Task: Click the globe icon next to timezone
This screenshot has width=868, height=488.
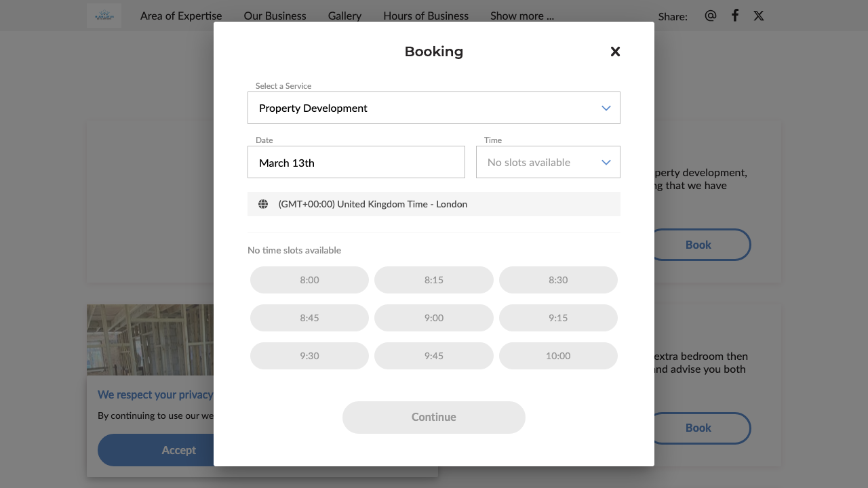Action: [x=263, y=203]
